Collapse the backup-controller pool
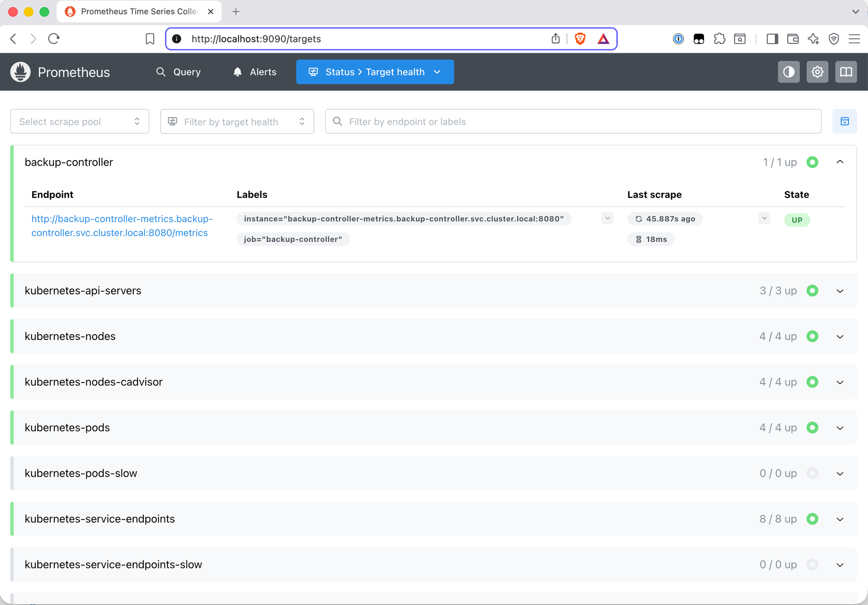Screen dimensions: 868x605 840,162
